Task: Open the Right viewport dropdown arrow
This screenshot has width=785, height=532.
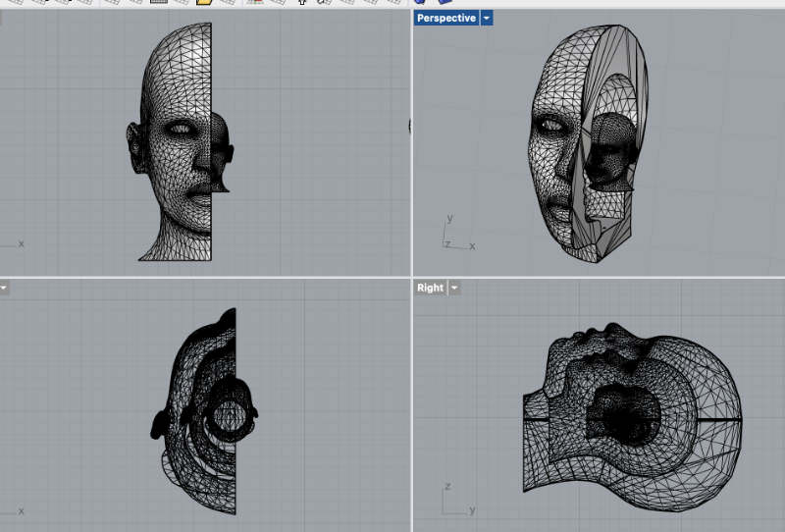Action: (x=454, y=288)
